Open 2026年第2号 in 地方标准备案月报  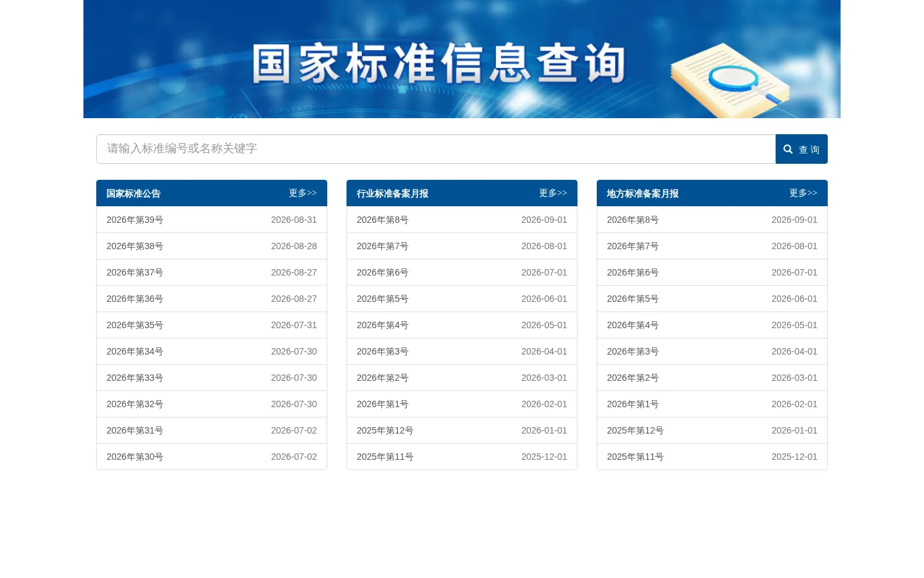[x=633, y=378]
